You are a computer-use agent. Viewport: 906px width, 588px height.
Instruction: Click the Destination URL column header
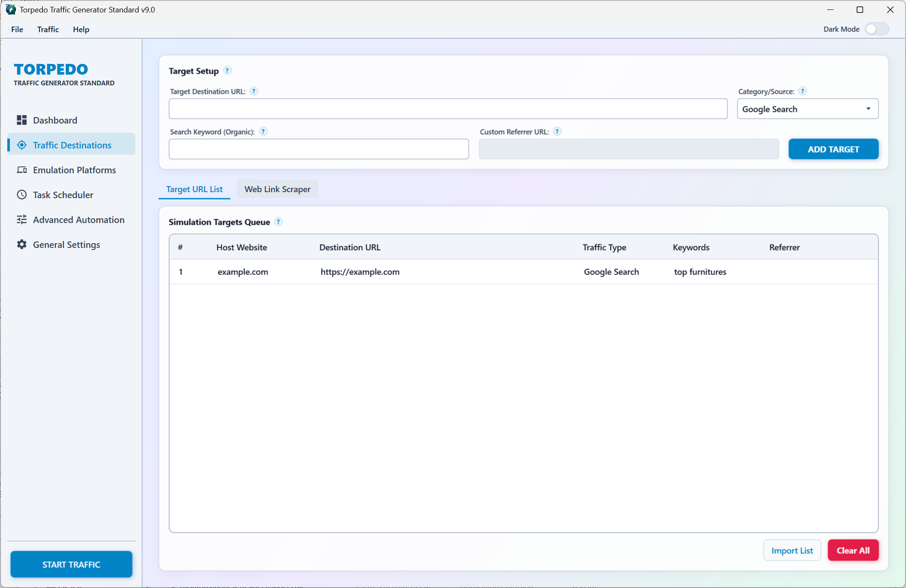click(x=350, y=247)
